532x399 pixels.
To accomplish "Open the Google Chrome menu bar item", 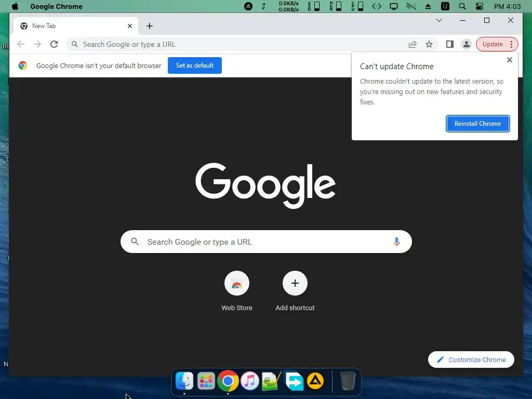I will tap(56, 6).
